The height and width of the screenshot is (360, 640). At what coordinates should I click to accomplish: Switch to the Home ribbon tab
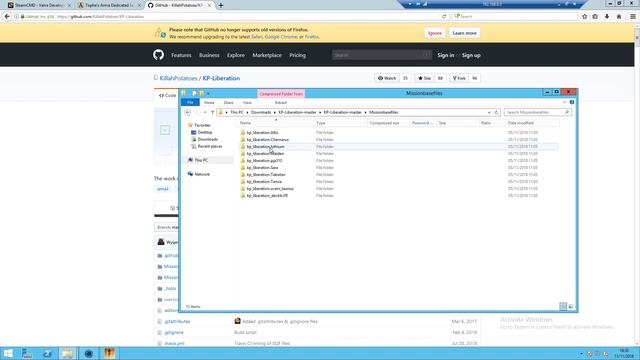point(209,102)
